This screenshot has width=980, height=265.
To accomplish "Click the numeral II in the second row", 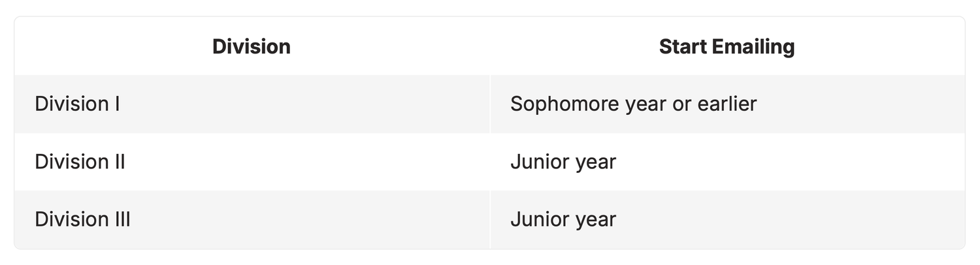I will (x=119, y=161).
